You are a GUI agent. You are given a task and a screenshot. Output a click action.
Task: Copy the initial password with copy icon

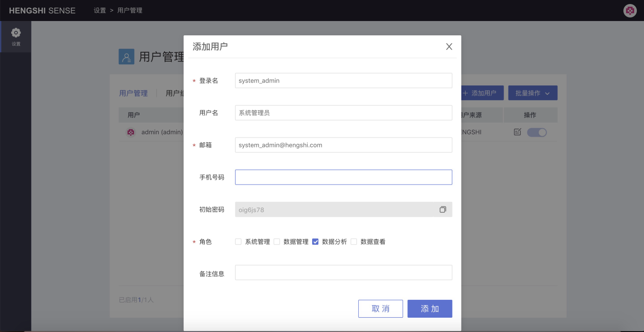point(443,210)
